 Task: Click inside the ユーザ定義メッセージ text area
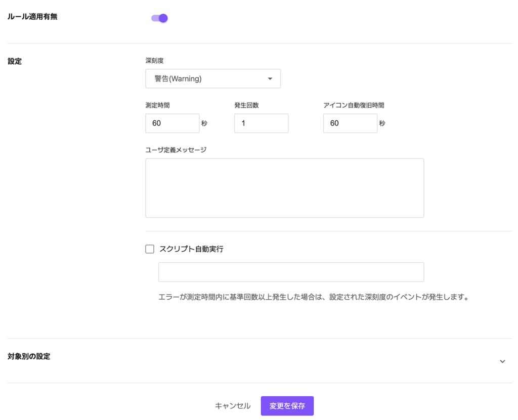[284, 188]
